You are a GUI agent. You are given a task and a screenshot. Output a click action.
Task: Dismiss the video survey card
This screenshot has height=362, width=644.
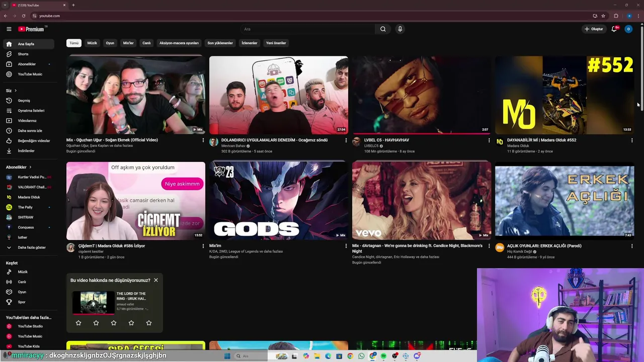[x=156, y=280]
